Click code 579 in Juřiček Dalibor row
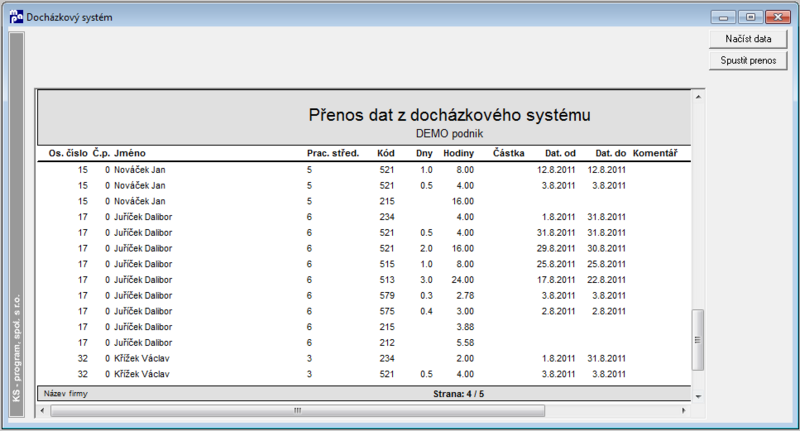This screenshot has height=431, width=800. (387, 296)
